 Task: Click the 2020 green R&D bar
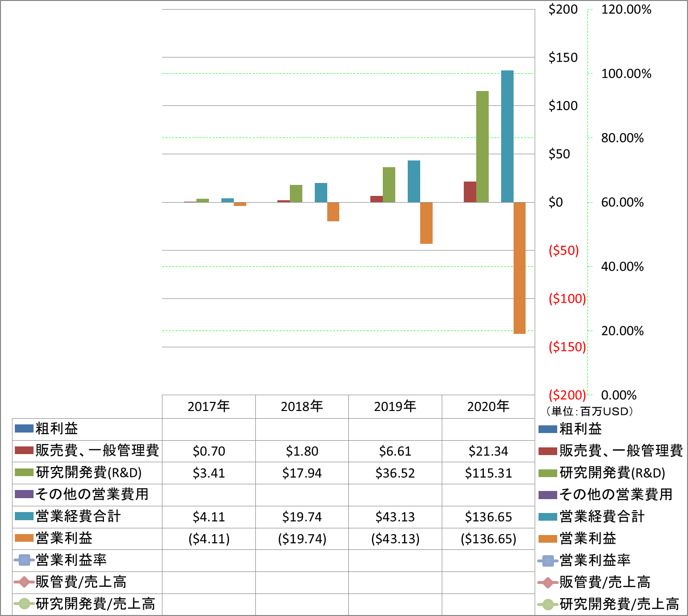click(482, 147)
